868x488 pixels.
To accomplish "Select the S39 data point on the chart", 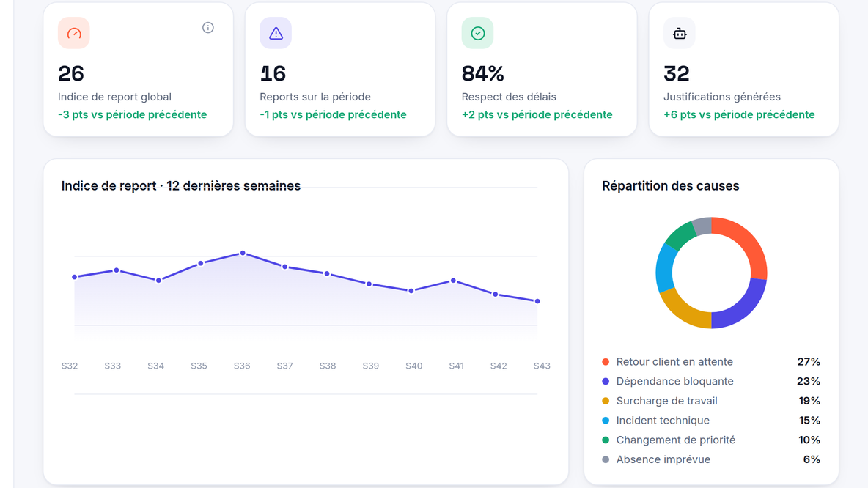I will click(x=369, y=284).
